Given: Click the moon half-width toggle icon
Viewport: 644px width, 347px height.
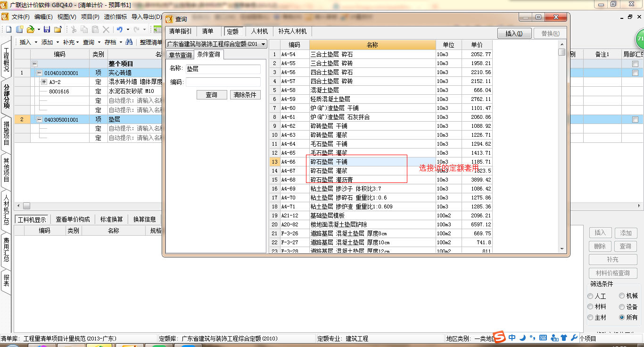Looking at the screenshot, I should tap(523, 338).
